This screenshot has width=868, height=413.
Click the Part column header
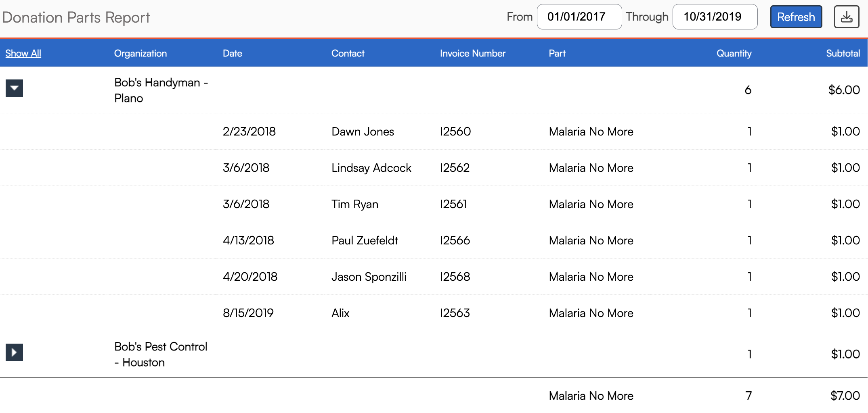557,53
